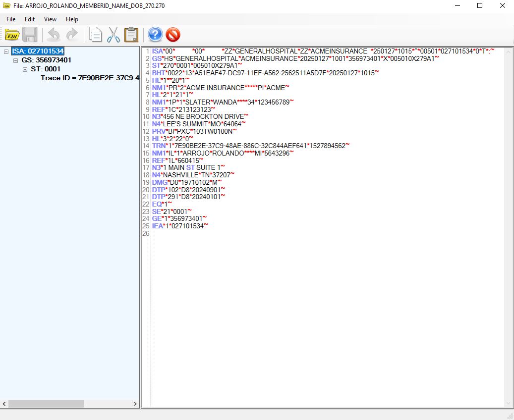This screenshot has width=514, height=420.
Task: Click the HL*3*2*22*0 line
Action: point(172,139)
